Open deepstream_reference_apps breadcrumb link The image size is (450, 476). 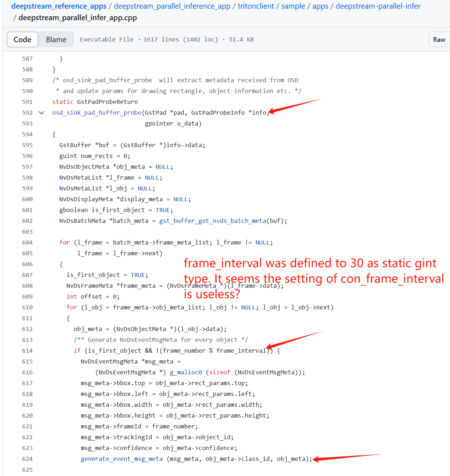[59, 6]
